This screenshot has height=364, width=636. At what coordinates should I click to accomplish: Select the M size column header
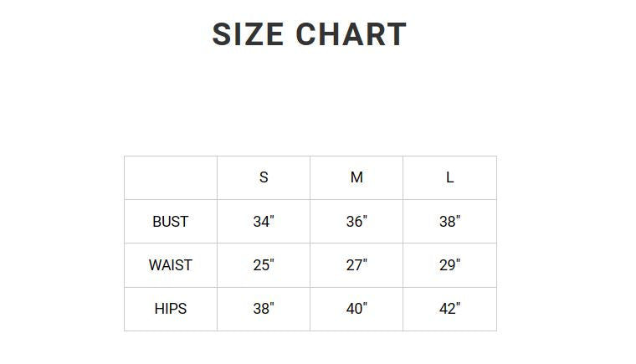[x=356, y=177]
